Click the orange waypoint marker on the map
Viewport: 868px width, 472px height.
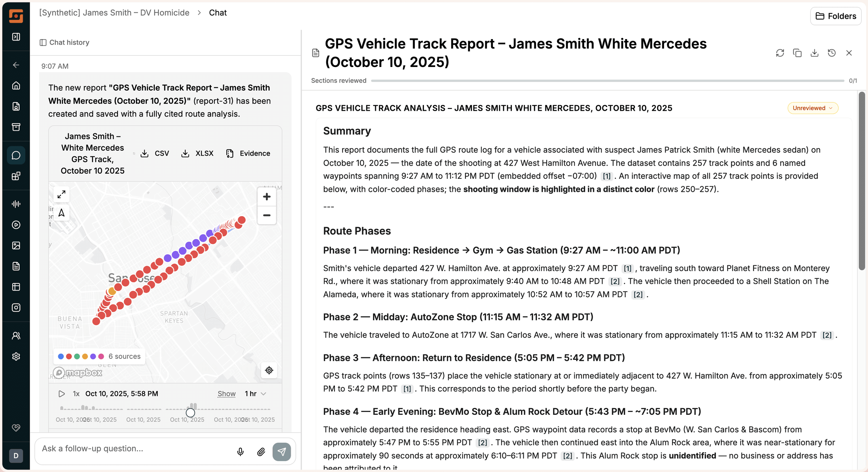point(112,291)
